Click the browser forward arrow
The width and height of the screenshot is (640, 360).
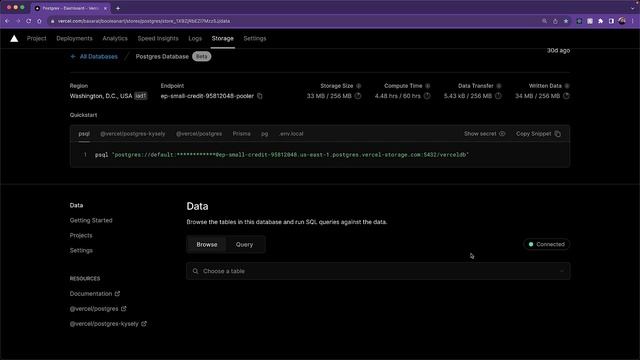(x=18, y=21)
